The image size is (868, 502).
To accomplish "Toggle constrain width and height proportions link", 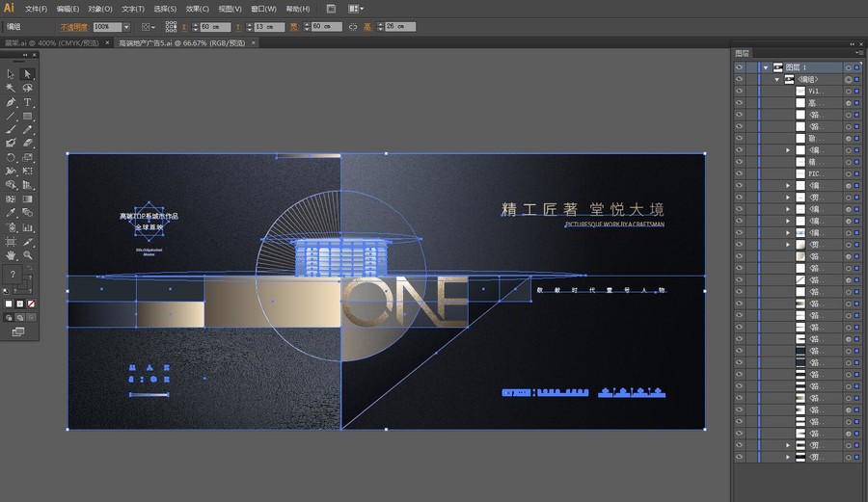I will (353, 27).
